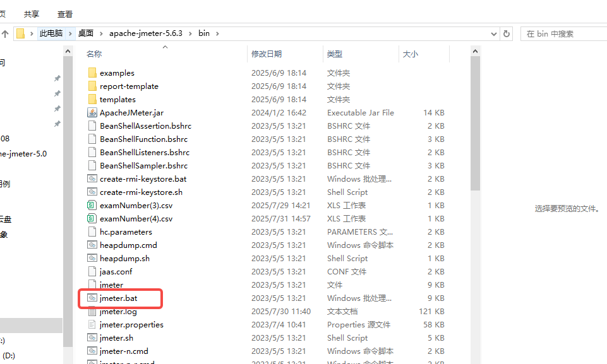The height and width of the screenshot is (364, 607).
Task: Select the file name jmeter
Action: point(112,285)
